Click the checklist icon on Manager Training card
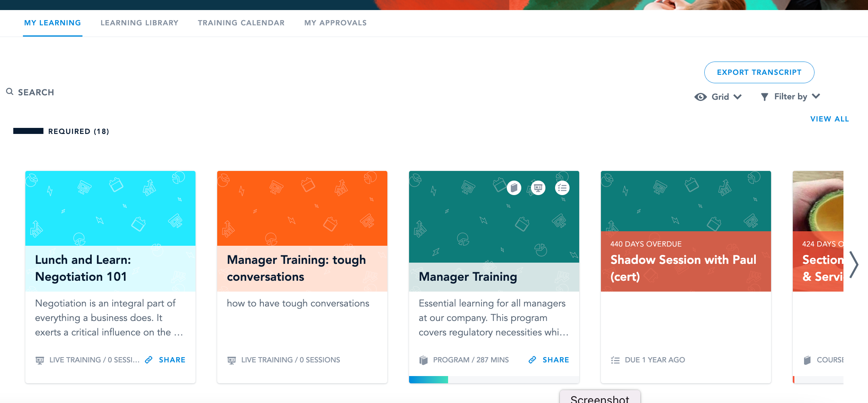 point(562,187)
